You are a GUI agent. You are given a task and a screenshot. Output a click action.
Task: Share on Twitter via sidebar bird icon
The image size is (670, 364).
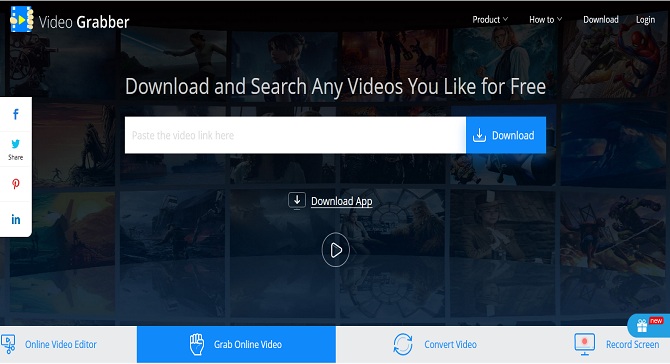pos(16,144)
